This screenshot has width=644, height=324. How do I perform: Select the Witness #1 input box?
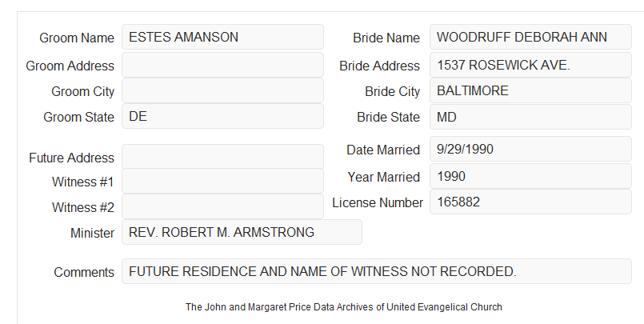[222, 181]
